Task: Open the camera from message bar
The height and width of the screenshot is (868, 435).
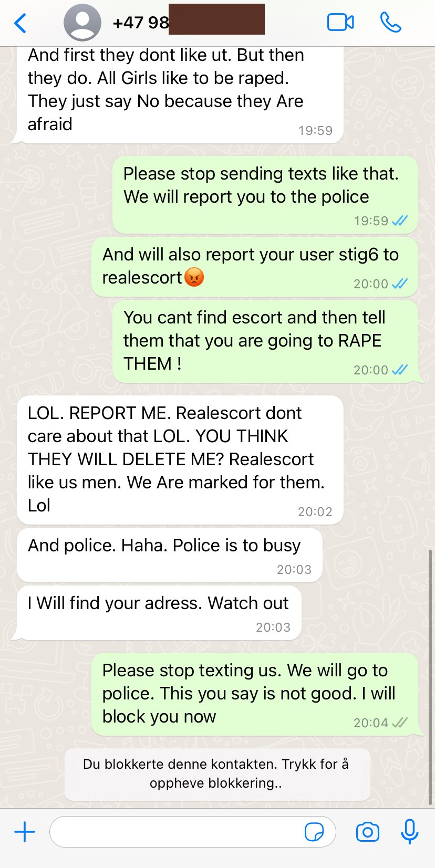Action: (368, 832)
